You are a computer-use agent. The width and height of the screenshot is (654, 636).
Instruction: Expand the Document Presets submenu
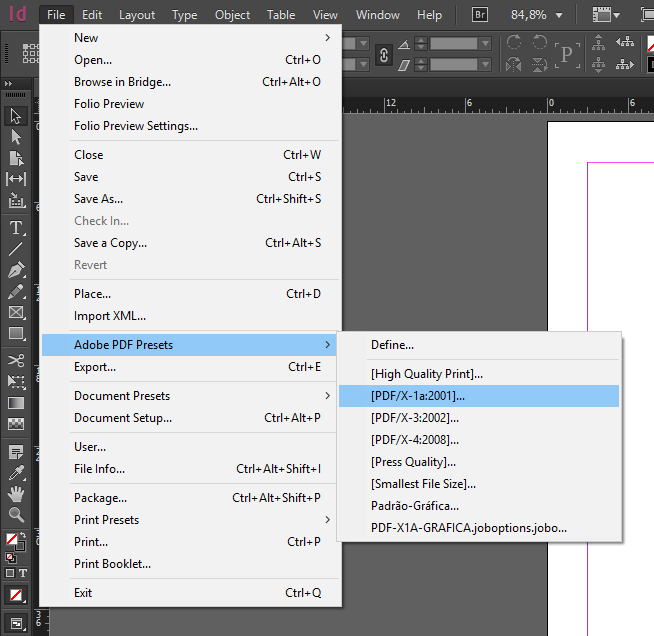[328, 396]
